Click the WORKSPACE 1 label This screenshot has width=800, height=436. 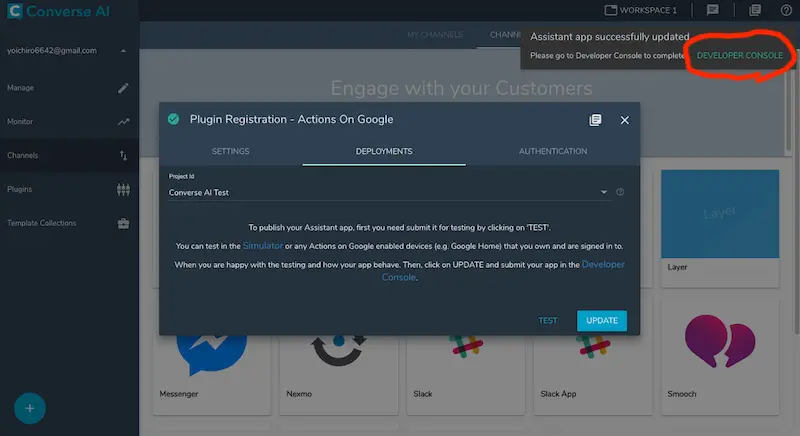(648, 10)
